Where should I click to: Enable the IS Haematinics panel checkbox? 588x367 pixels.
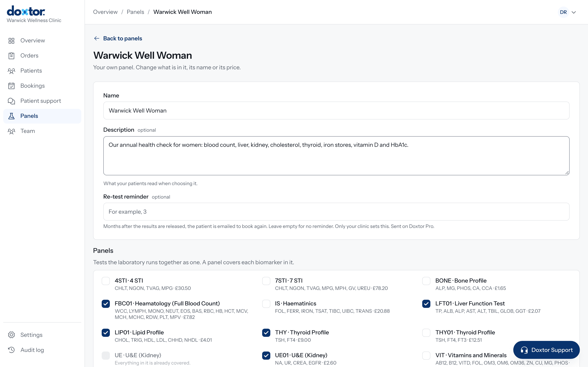pos(266,304)
